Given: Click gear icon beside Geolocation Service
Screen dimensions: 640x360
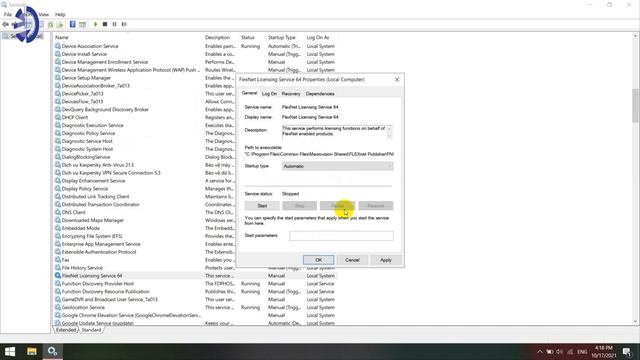Looking at the screenshot, I should pos(58,307).
